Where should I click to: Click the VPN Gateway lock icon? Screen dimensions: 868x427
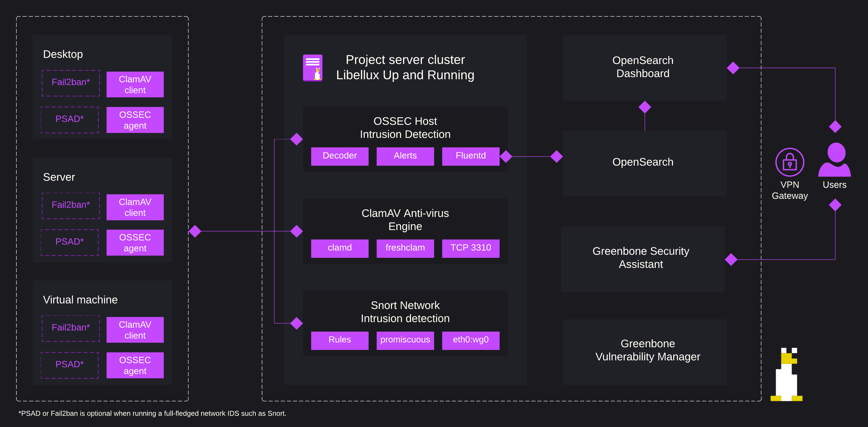[789, 162]
